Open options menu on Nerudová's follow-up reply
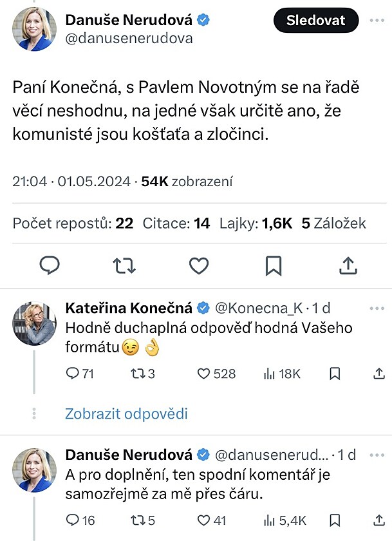This screenshot has width=392, height=541. [377, 454]
